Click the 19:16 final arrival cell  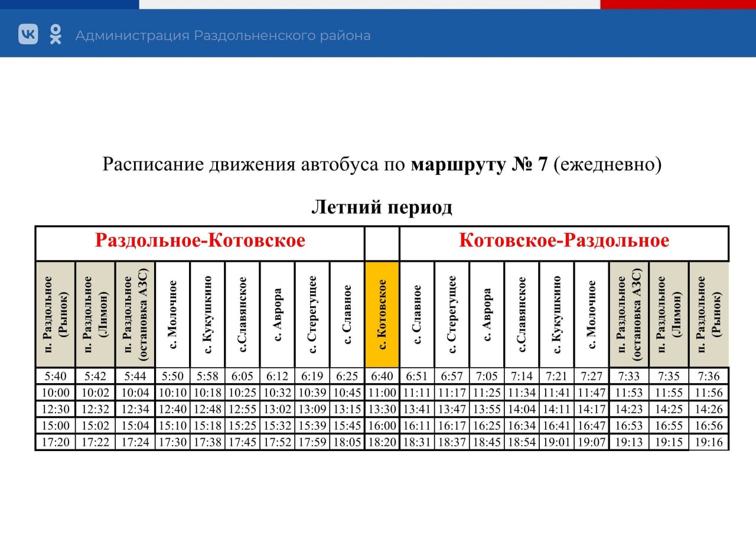[x=709, y=442]
